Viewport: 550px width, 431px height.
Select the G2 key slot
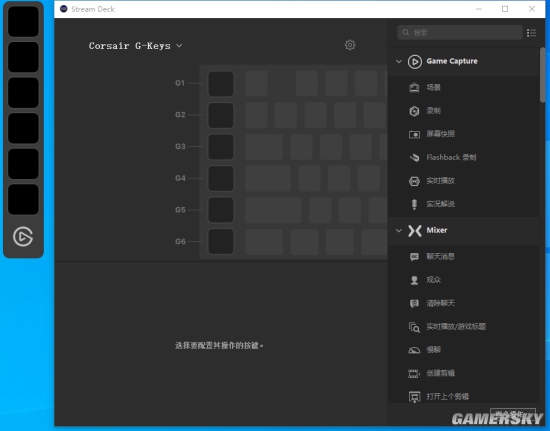pyautogui.click(x=221, y=115)
